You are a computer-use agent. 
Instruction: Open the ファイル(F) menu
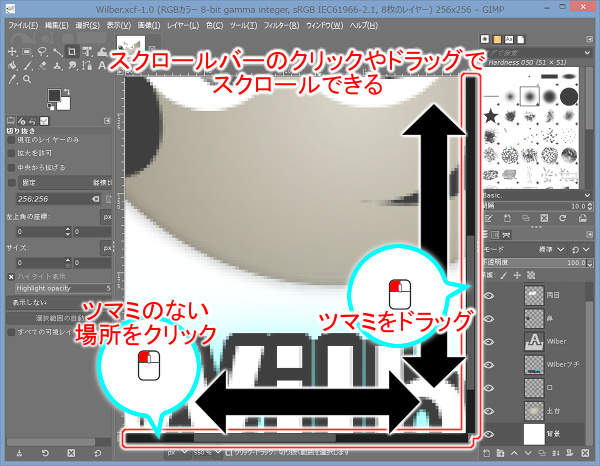[x=23, y=26]
